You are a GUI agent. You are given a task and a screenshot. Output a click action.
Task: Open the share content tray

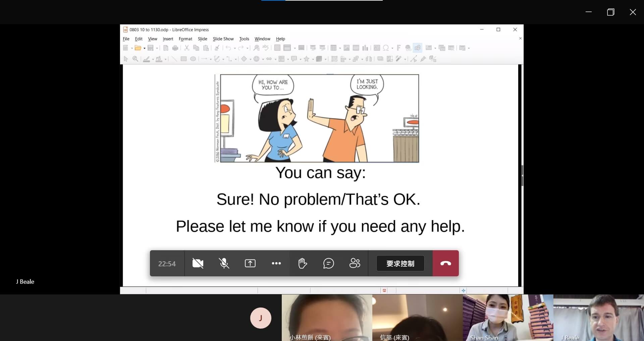click(x=250, y=264)
